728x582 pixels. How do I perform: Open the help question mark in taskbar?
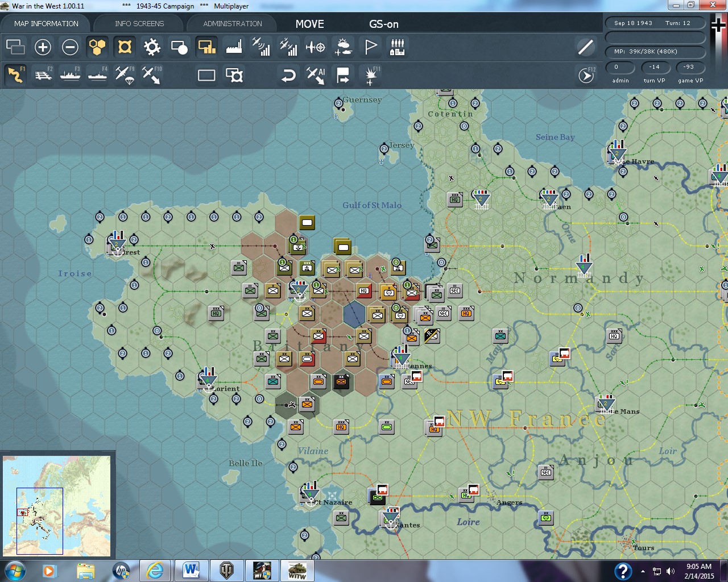623,571
